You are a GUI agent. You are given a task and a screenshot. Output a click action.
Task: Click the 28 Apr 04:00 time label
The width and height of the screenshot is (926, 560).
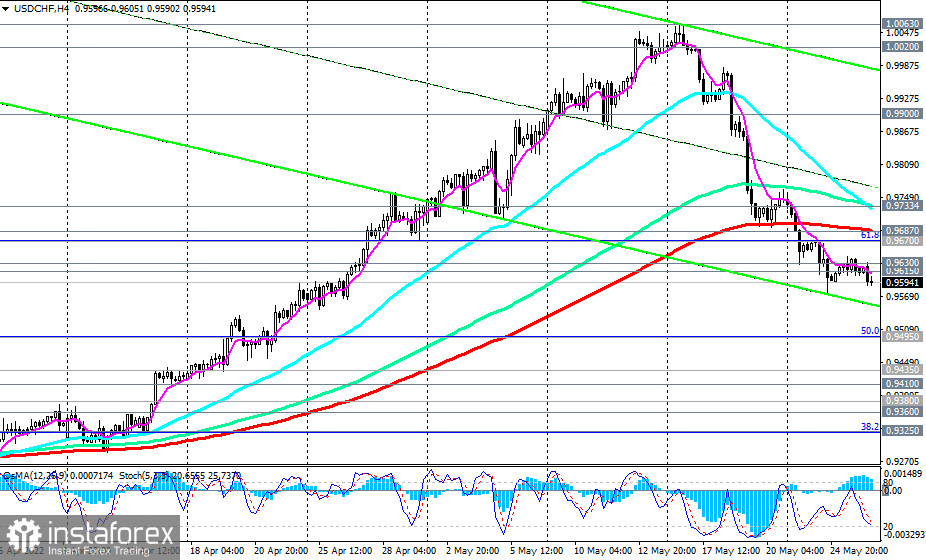[x=409, y=551]
